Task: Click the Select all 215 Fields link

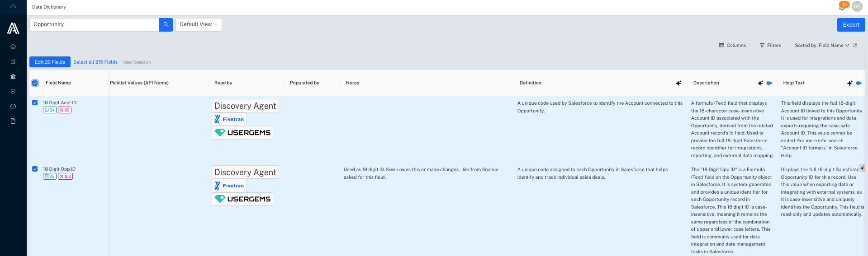Action: click(x=95, y=62)
